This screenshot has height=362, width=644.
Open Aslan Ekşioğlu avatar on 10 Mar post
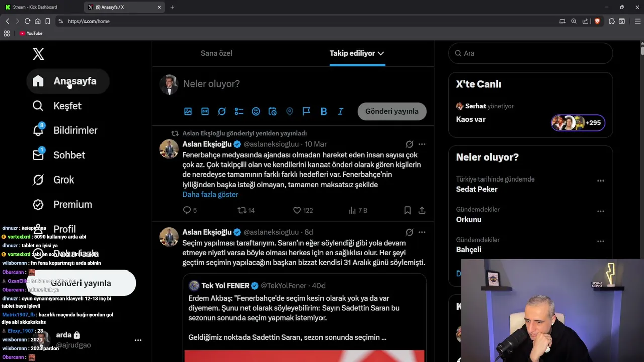point(169,149)
